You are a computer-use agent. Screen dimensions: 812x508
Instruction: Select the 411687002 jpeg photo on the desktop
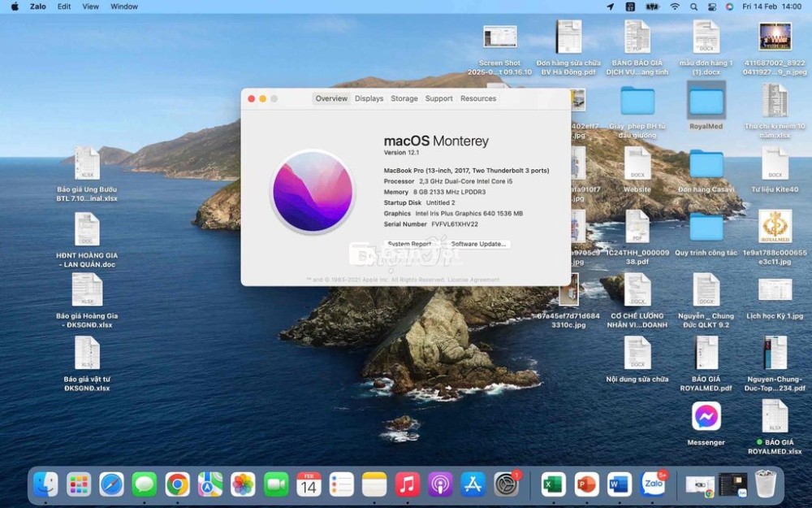pyautogui.click(x=775, y=50)
